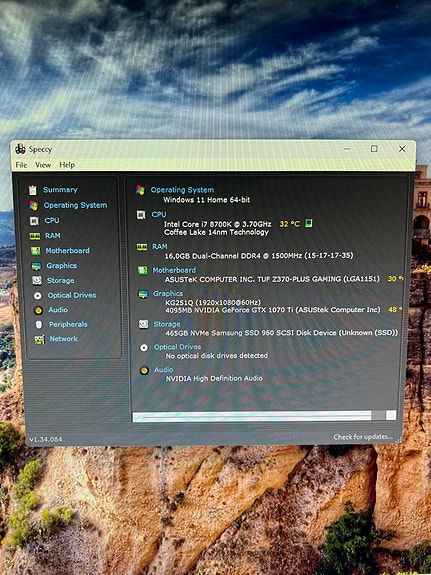Viewport: 431px width, 575px height.
Task: Open the Help menu
Action: coord(67,165)
